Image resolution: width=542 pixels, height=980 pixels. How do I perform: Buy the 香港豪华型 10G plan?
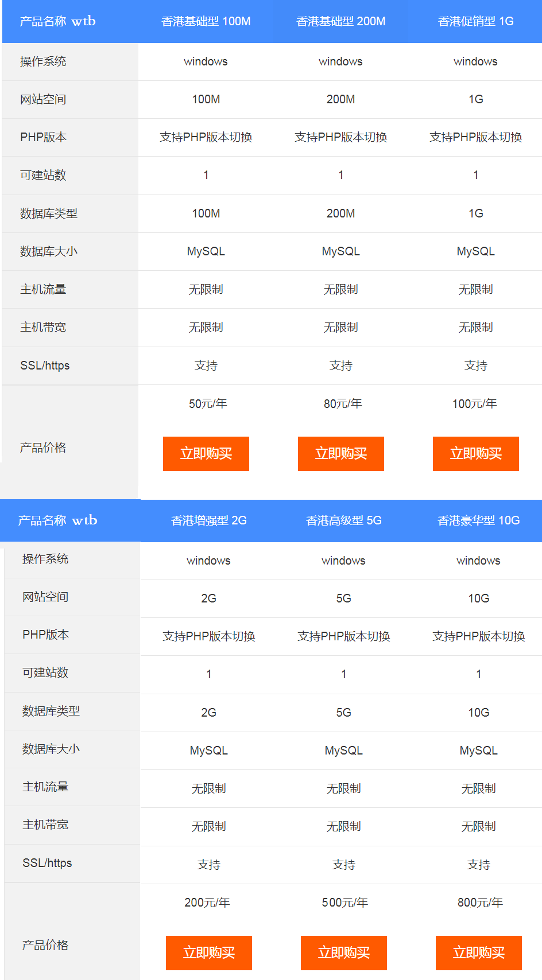[478, 953]
